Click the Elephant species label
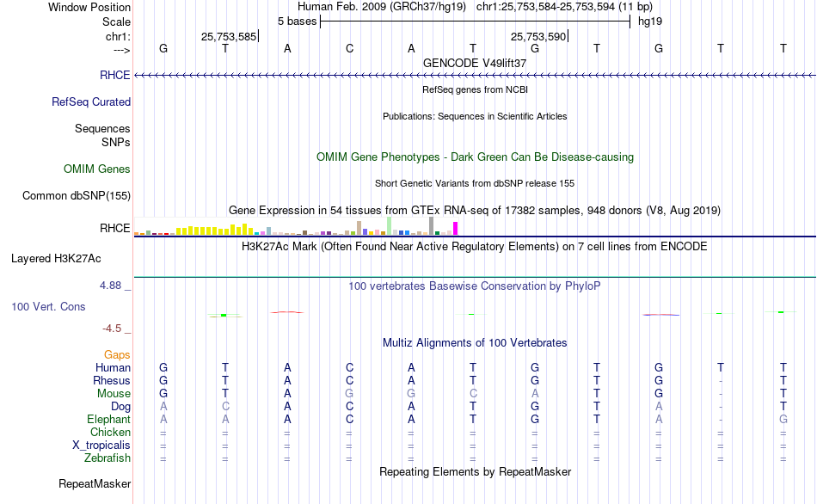Viewport: 817px width, 504px height. click(109, 419)
